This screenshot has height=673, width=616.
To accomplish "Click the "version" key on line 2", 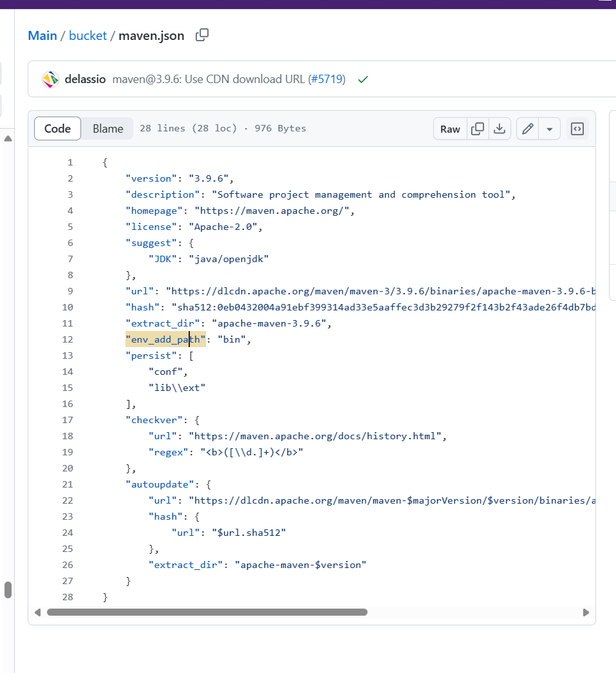I will (x=151, y=178).
